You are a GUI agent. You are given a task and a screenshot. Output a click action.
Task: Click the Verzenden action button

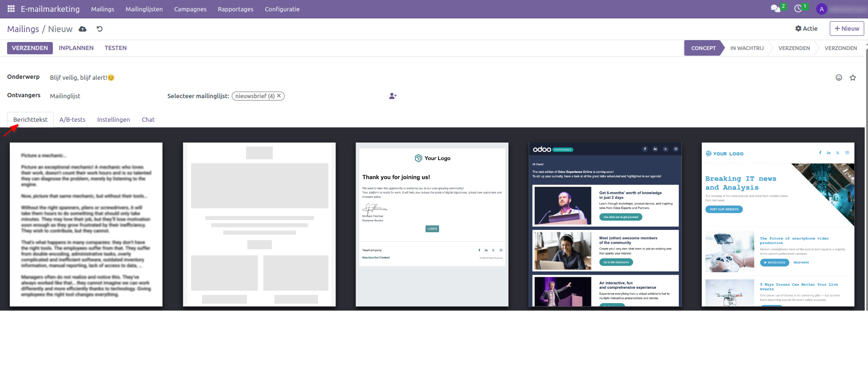[30, 48]
